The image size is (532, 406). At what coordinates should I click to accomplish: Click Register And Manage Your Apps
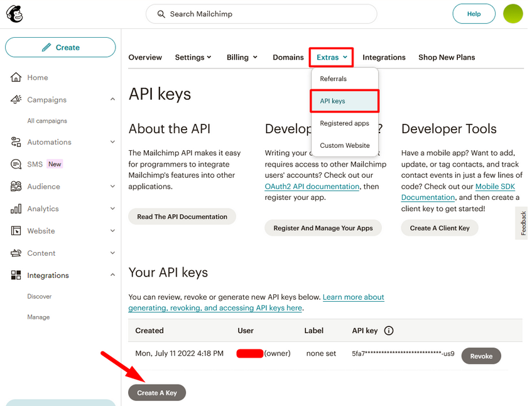pos(323,228)
